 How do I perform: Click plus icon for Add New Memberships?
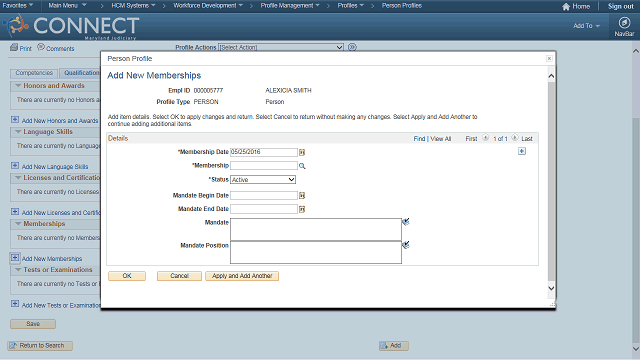point(15,258)
